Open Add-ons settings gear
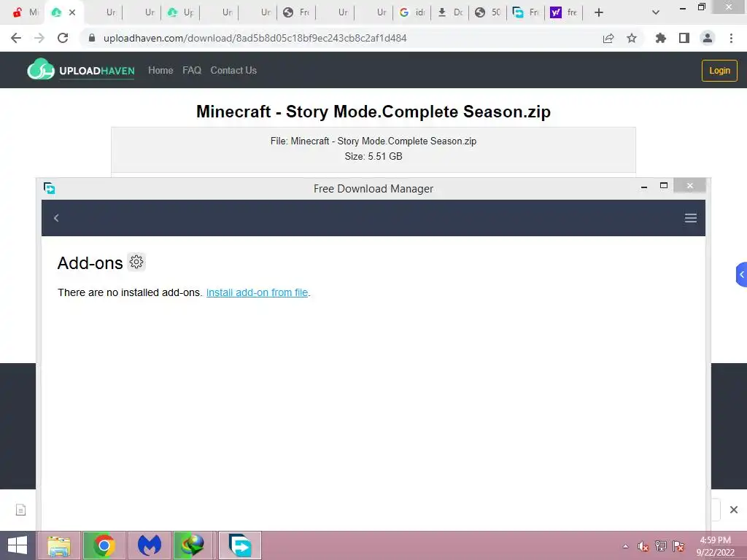This screenshot has width=747, height=560. (136, 262)
